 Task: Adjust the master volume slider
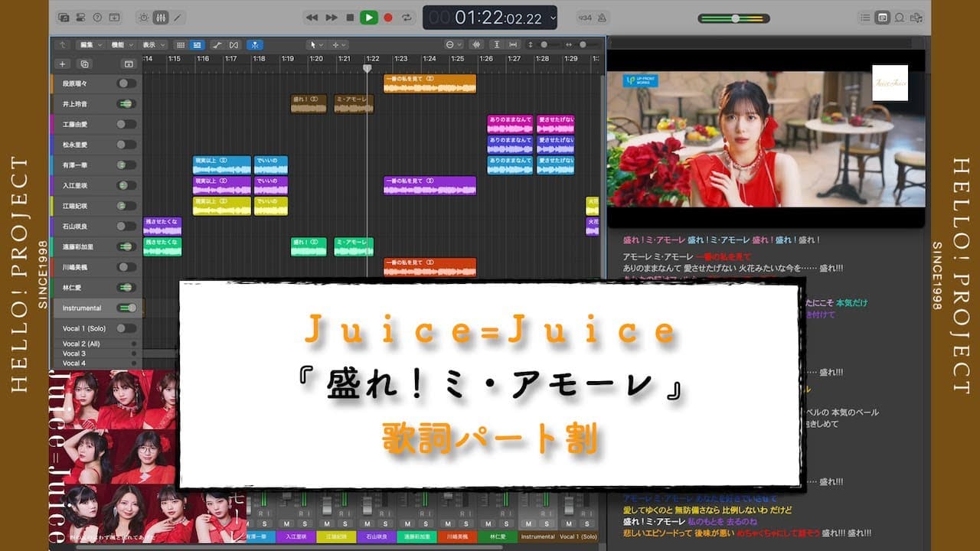tap(734, 18)
